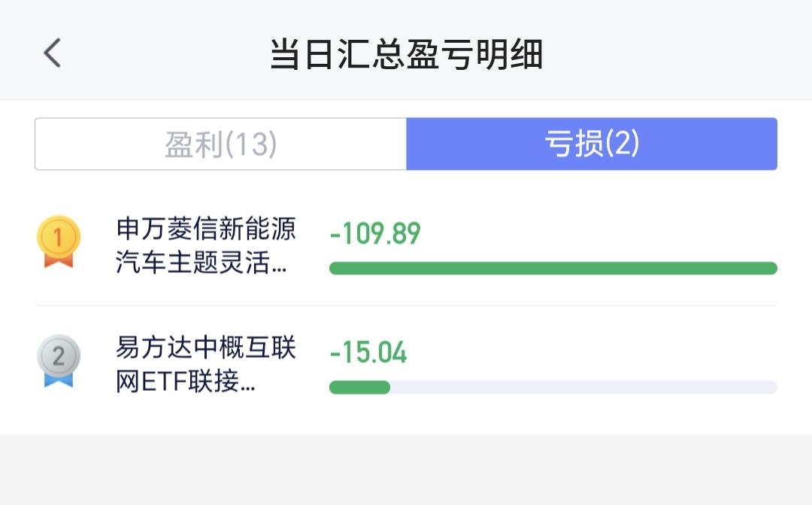Screen dimensions: 812x505
Task: Click the full green loss bar
Action: point(553,268)
